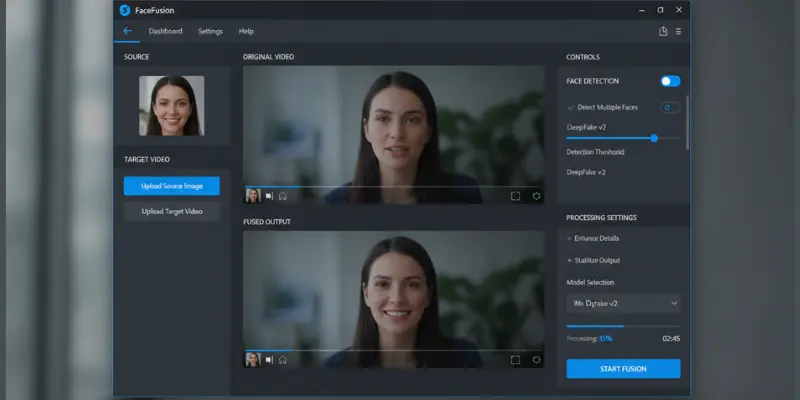Check the Detect Multiple Faces checkmark
The height and width of the screenshot is (400, 800).
click(x=570, y=108)
